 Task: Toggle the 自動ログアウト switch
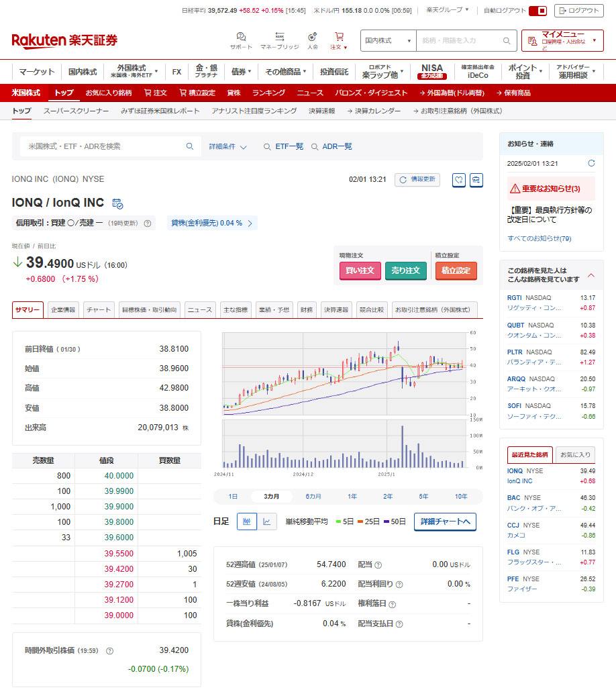coord(538,11)
